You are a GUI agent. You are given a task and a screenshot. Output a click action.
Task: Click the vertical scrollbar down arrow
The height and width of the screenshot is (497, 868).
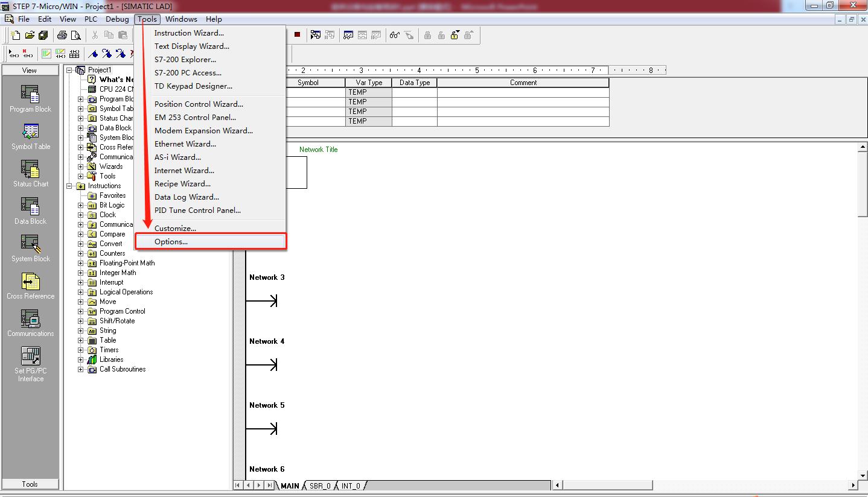[863, 475]
